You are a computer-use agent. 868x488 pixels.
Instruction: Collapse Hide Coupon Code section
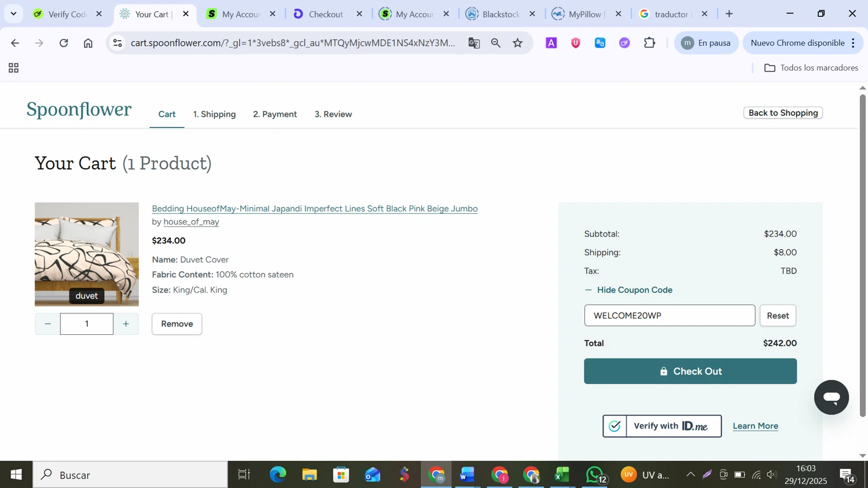tap(628, 290)
